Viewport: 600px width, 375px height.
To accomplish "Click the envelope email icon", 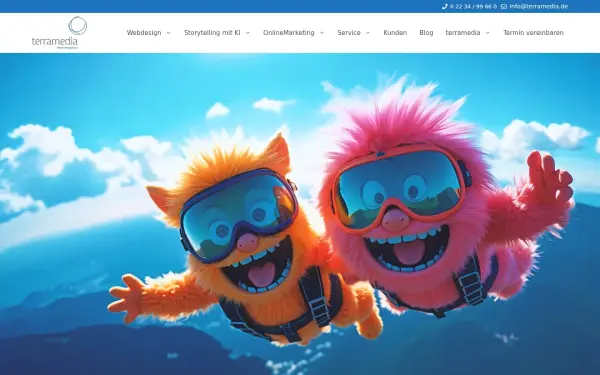I will [504, 7].
